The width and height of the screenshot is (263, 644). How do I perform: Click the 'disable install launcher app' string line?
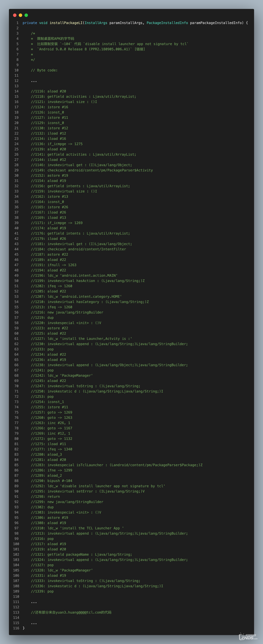point(98,486)
